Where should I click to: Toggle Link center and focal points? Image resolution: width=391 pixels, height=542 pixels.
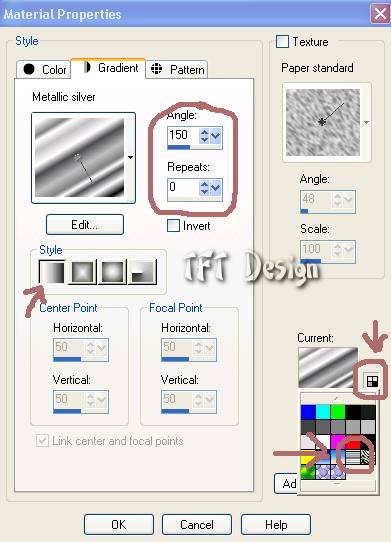pyautogui.click(x=42, y=441)
